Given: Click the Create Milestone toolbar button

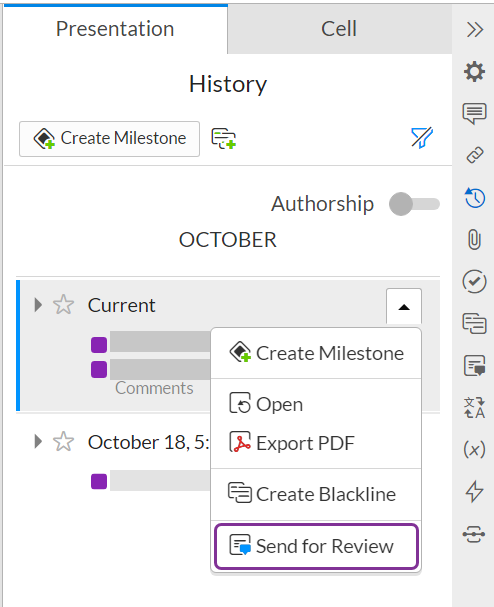Looking at the screenshot, I should 110,139.
